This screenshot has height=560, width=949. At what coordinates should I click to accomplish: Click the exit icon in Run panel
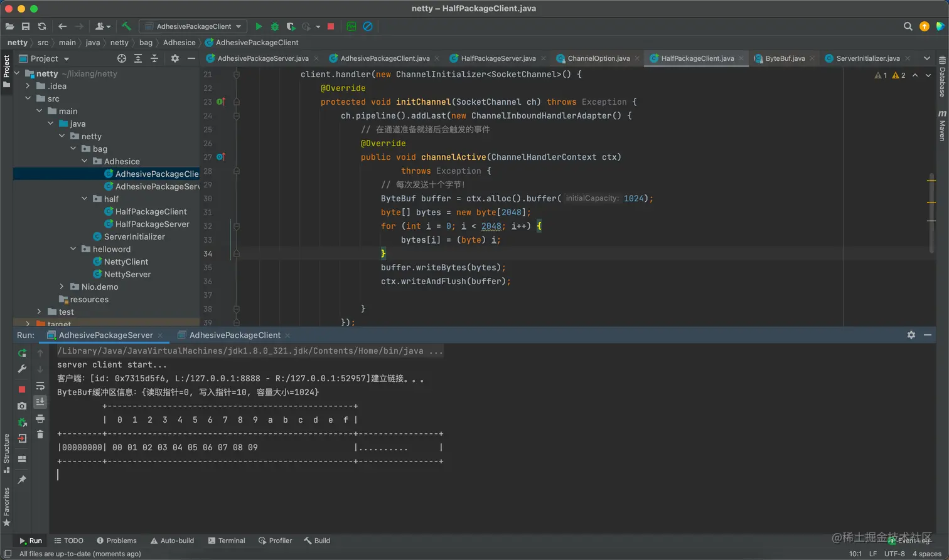(22, 438)
